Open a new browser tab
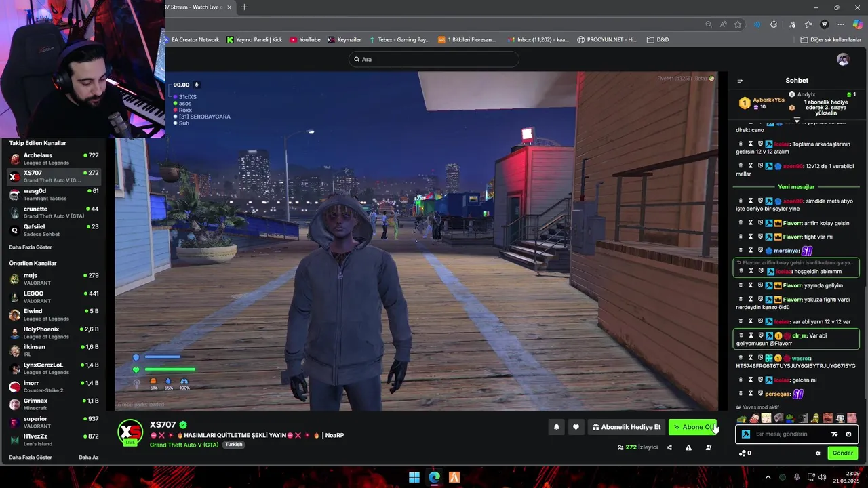The image size is (868, 488). pyautogui.click(x=244, y=7)
